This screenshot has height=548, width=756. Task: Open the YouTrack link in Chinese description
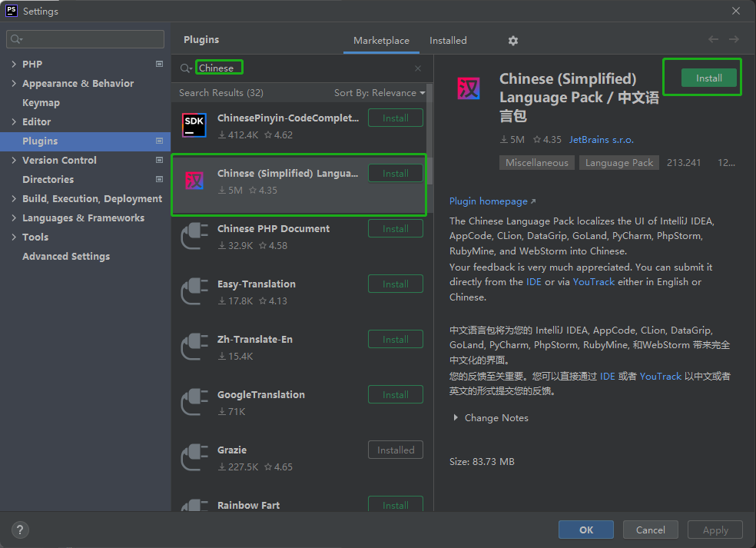(660, 377)
